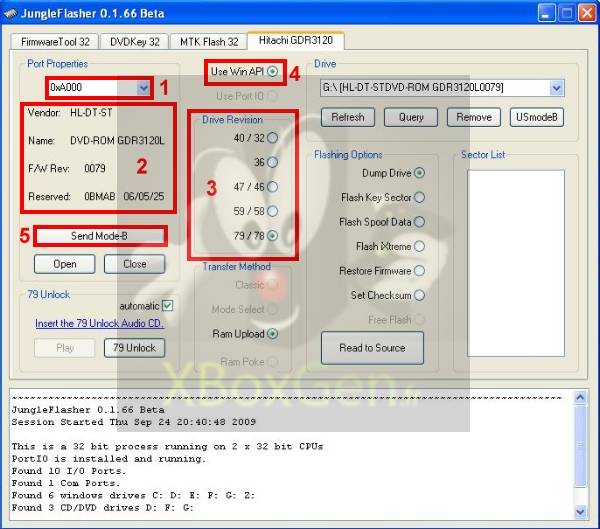This screenshot has height=529, width=600.
Task: Click the 'Found 6 windows drives' log line
Action: coord(133,495)
